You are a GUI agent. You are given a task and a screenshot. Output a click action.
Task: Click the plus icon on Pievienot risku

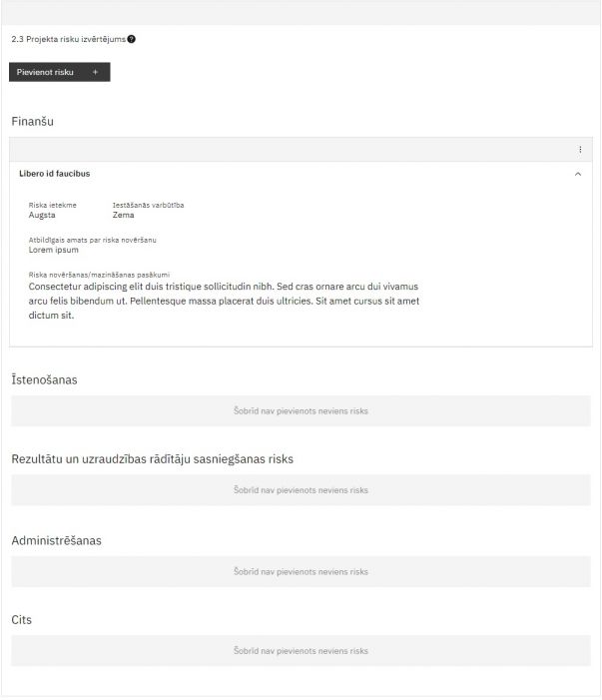95,72
